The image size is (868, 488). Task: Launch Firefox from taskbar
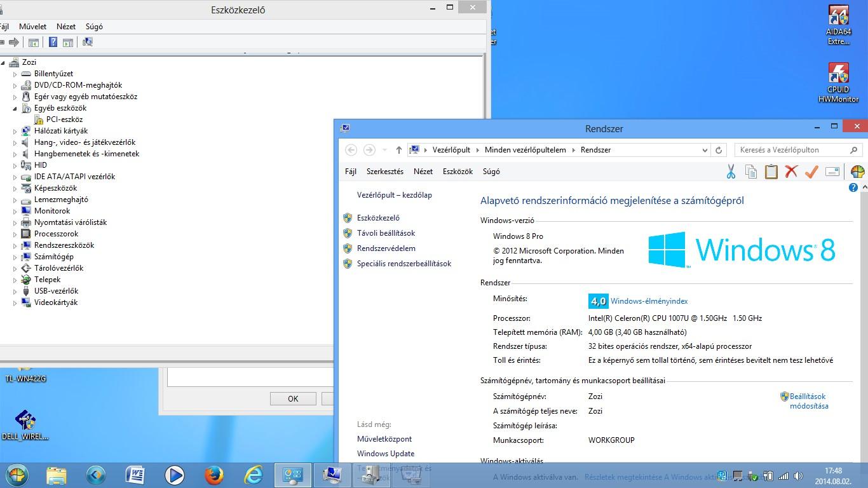[x=214, y=475]
